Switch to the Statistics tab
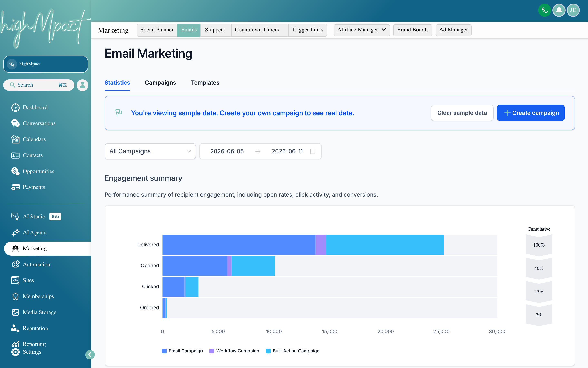 (117, 83)
